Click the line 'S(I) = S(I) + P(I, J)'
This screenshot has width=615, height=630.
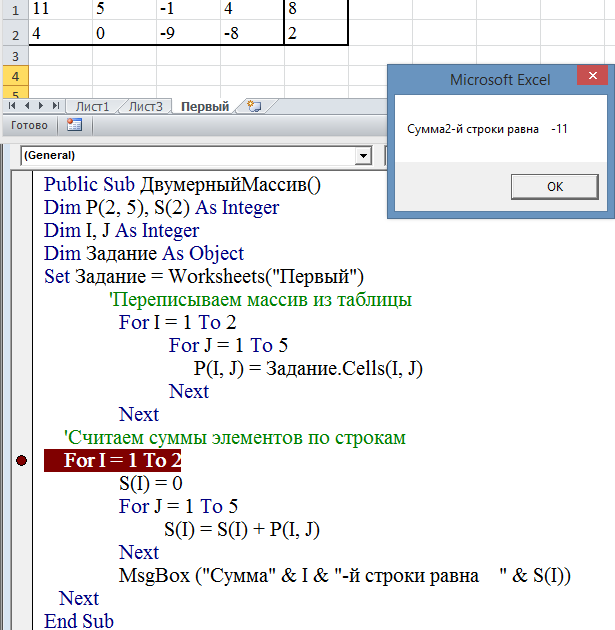242,530
